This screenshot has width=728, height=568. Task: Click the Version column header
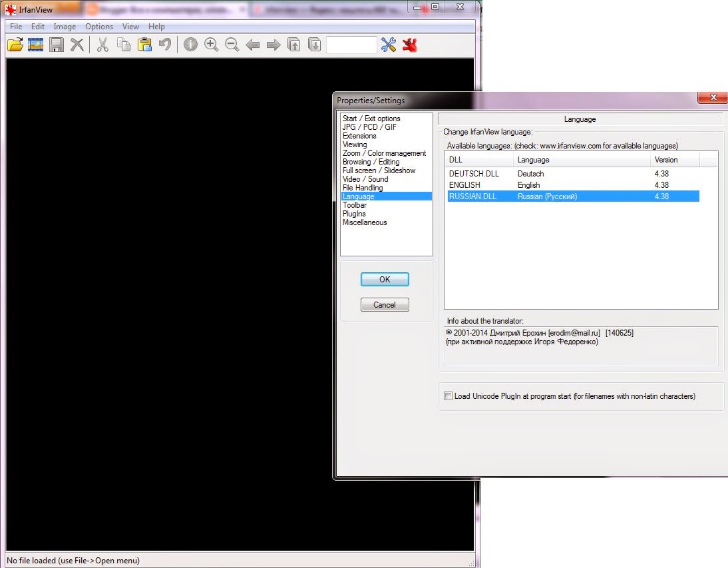point(675,159)
